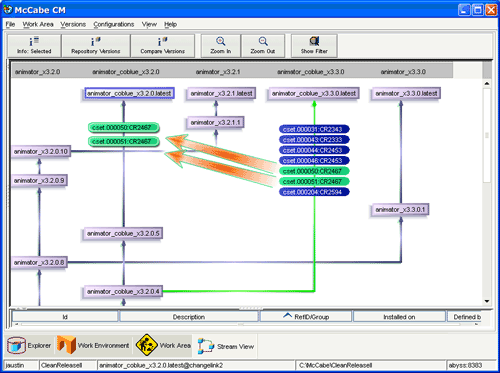The image size is (500, 373).
Task: Open the Help menu
Action: 170,24
